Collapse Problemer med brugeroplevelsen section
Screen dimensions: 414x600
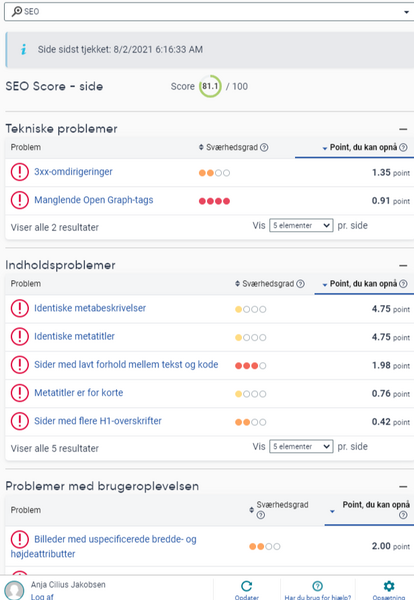pyautogui.click(x=403, y=487)
